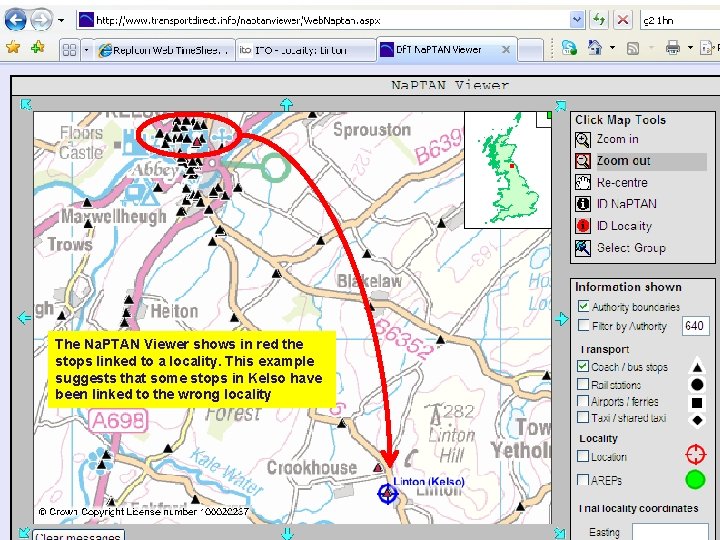This screenshot has width=720, height=540.
Task: Open the address bar dropdown arrow
Action: pyautogui.click(x=577, y=20)
